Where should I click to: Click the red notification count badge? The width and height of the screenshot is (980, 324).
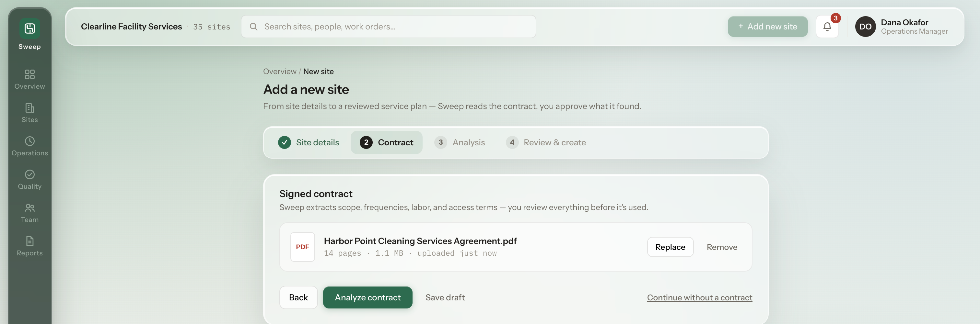click(x=835, y=18)
